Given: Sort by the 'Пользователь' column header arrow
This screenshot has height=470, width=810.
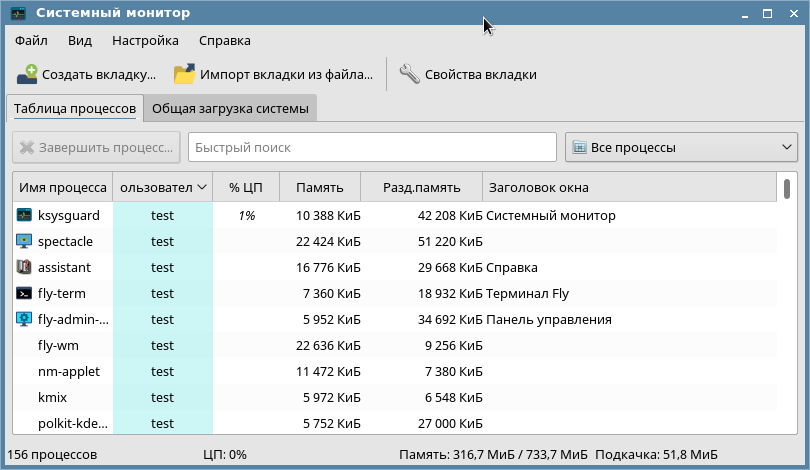Looking at the screenshot, I should pyautogui.click(x=202, y=187).
